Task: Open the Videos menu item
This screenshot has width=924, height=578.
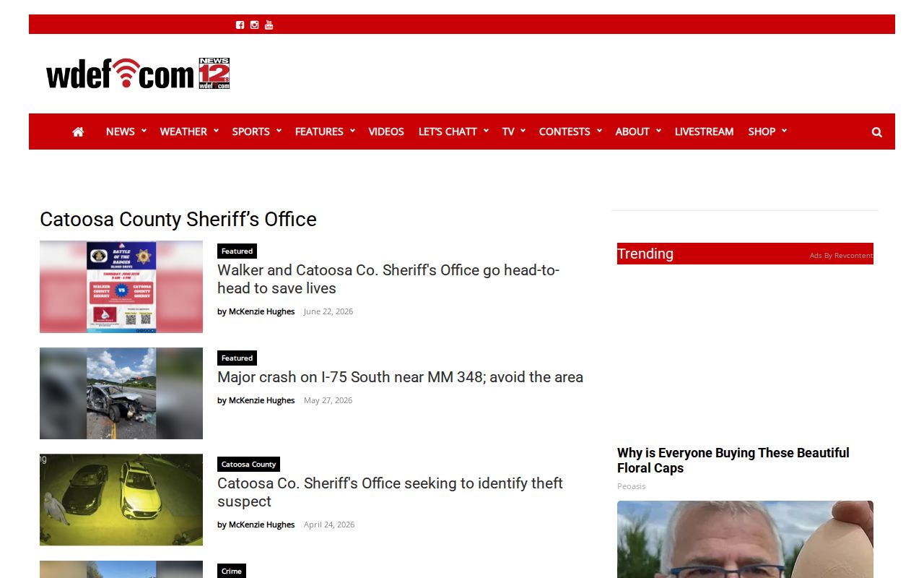Action: click(386, 131)
